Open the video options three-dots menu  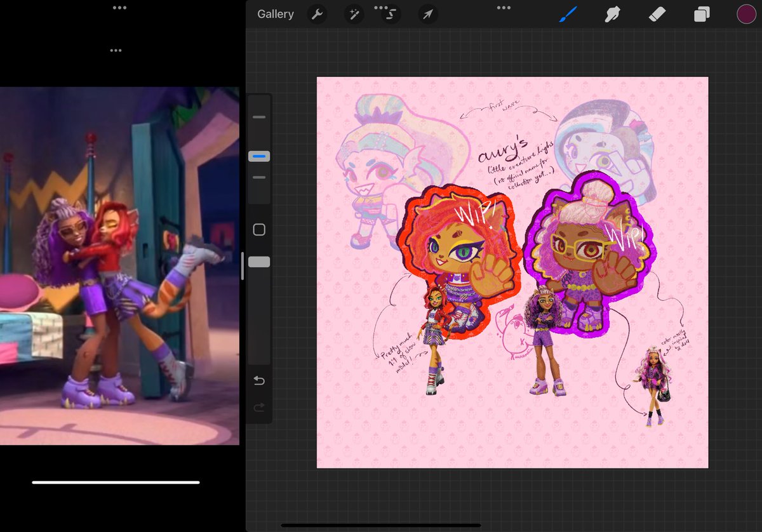click(x=115, y=50)
